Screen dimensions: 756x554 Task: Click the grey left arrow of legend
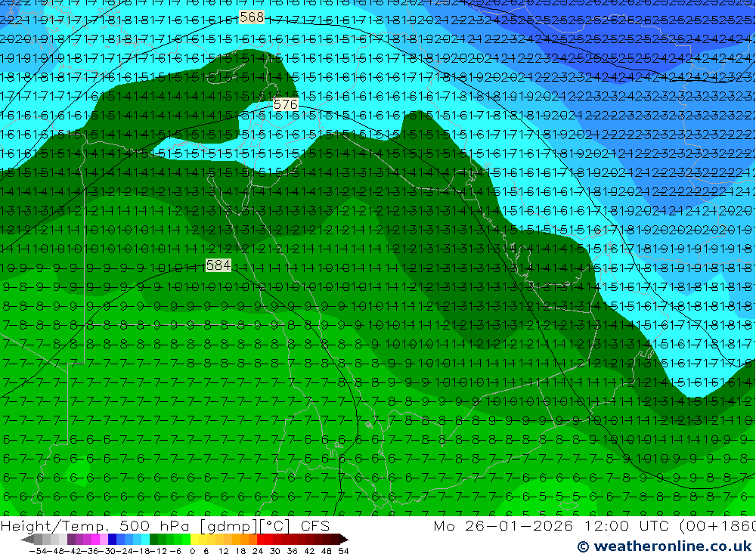(x=27, y=540)
